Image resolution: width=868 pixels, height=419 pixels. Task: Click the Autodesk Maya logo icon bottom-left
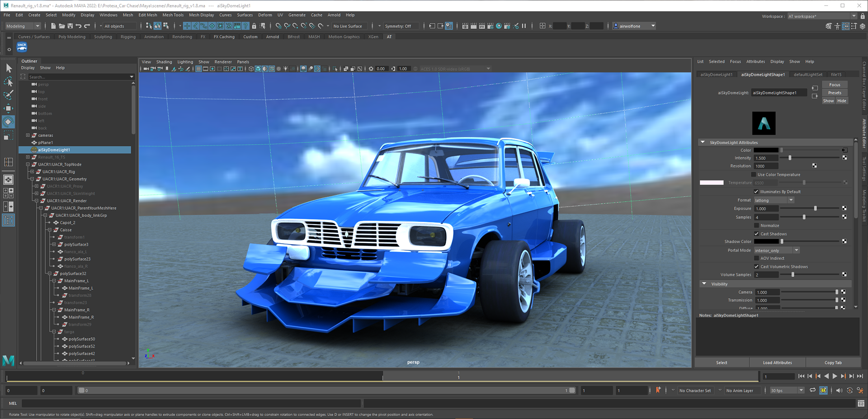(x=8, y=360)
